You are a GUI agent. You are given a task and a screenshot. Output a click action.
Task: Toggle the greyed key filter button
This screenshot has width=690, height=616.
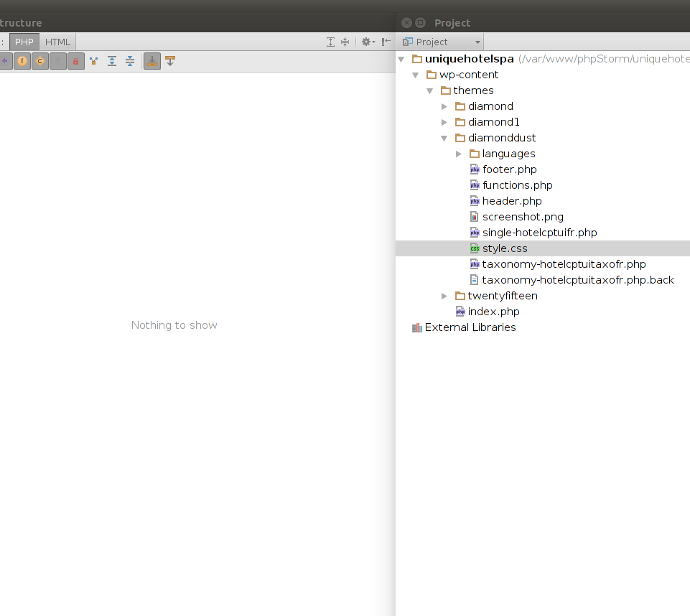[x=58, y=61]
